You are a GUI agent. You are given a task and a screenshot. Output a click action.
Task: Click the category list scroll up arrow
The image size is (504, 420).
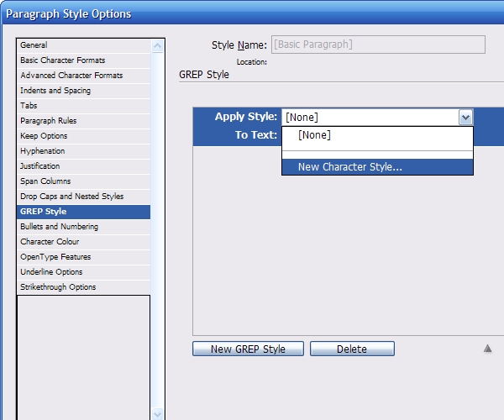click(x=158, y=46)
